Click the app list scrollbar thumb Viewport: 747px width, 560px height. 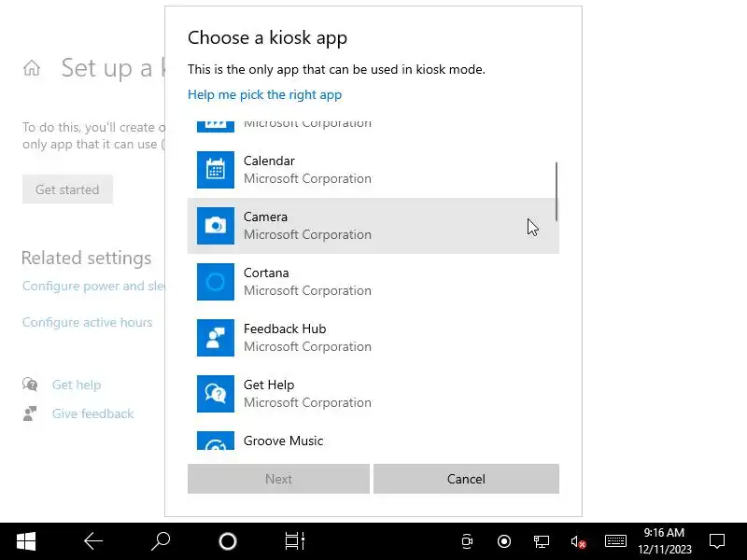point(556,191)
